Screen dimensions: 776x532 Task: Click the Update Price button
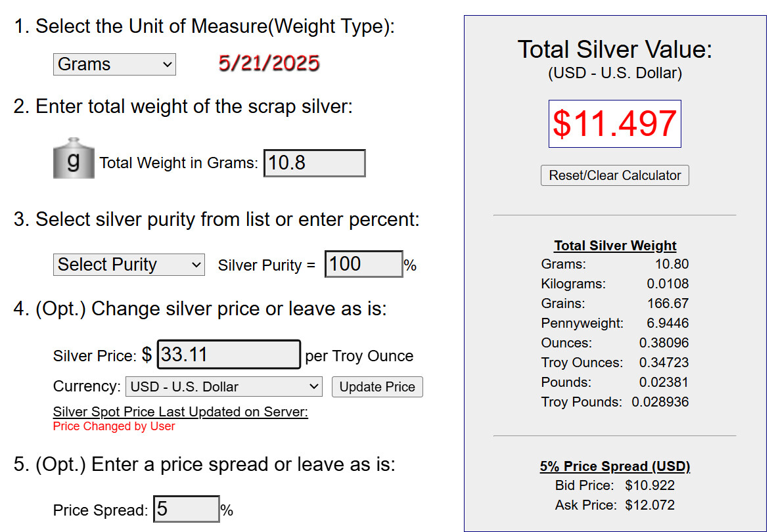pyautogui.click(x=377, y=387)
